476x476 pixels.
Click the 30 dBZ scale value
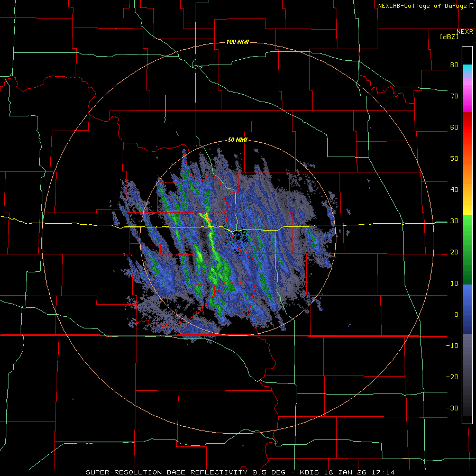coord(454,221)
